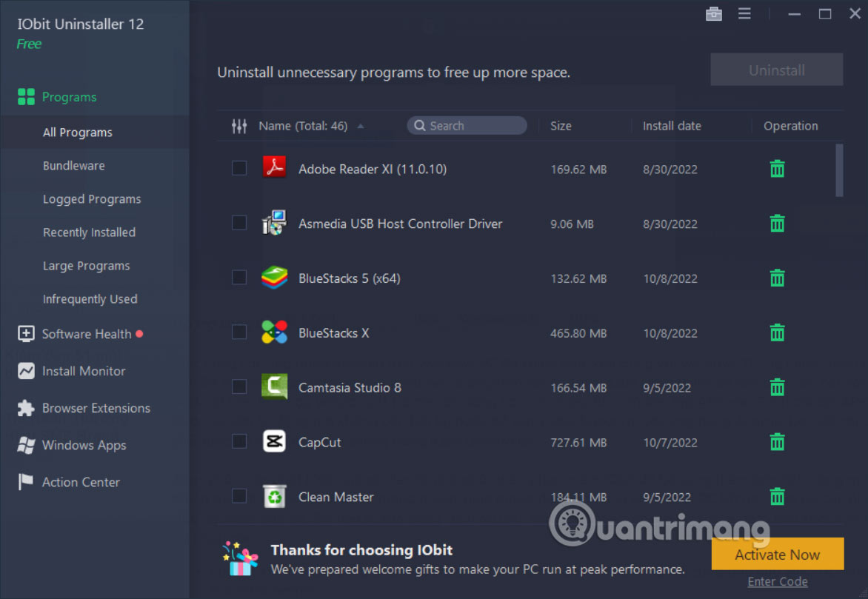868x599 pixels.
Task: Check the BlueStacks 5 (x64) checkbox
Action: tap(239, 278)
